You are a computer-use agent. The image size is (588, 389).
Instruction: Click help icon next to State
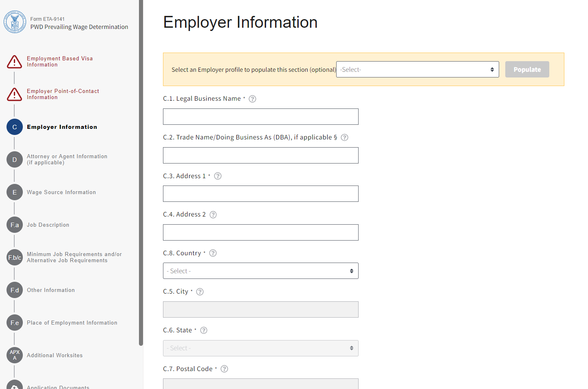(204, 331)
